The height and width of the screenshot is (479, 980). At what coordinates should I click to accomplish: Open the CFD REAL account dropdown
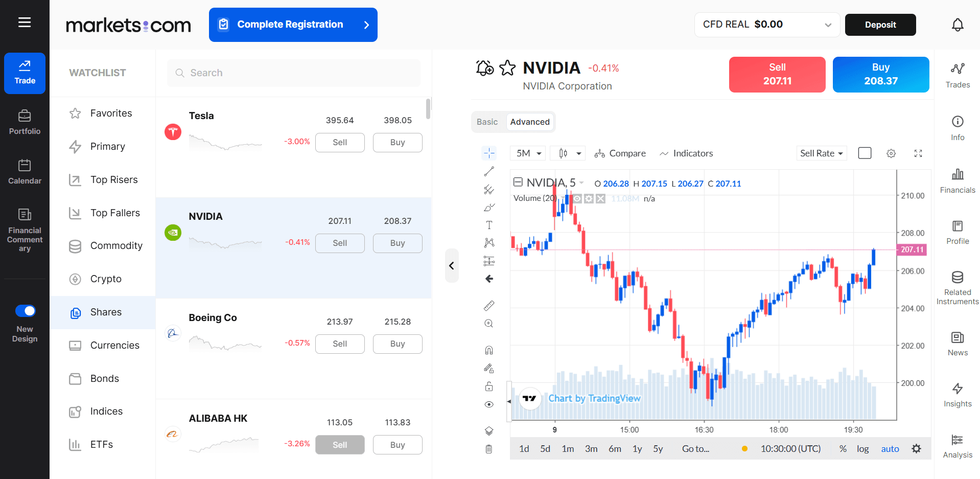(767, 25)
